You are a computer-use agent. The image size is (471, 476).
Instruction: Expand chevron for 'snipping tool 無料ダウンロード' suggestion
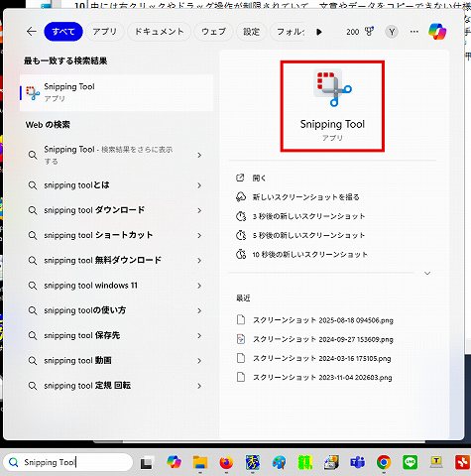point(199,261)
